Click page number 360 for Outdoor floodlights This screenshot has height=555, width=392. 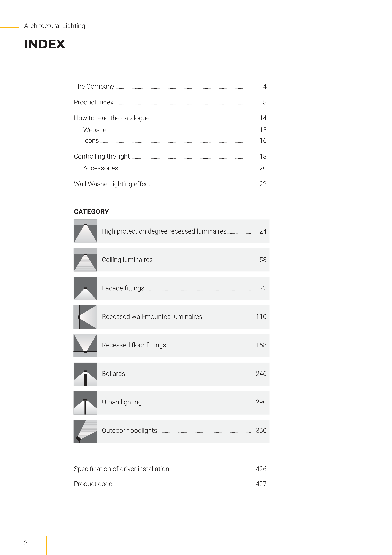261,431
